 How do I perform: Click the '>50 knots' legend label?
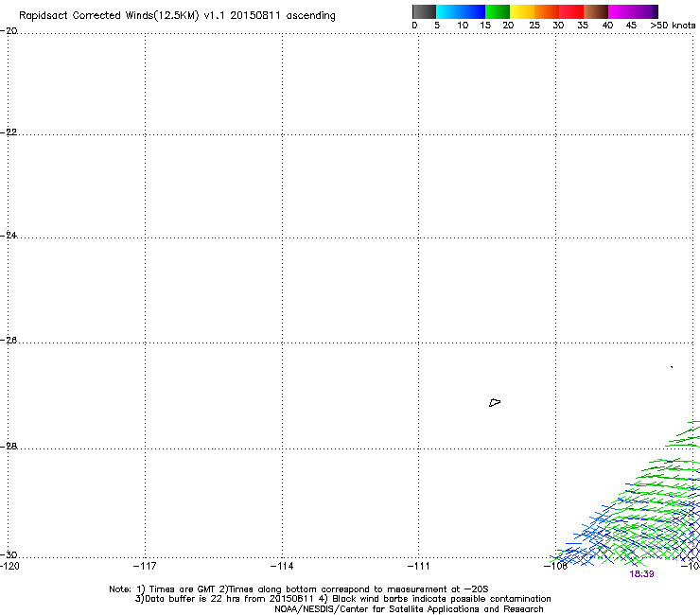pos(673,26)
